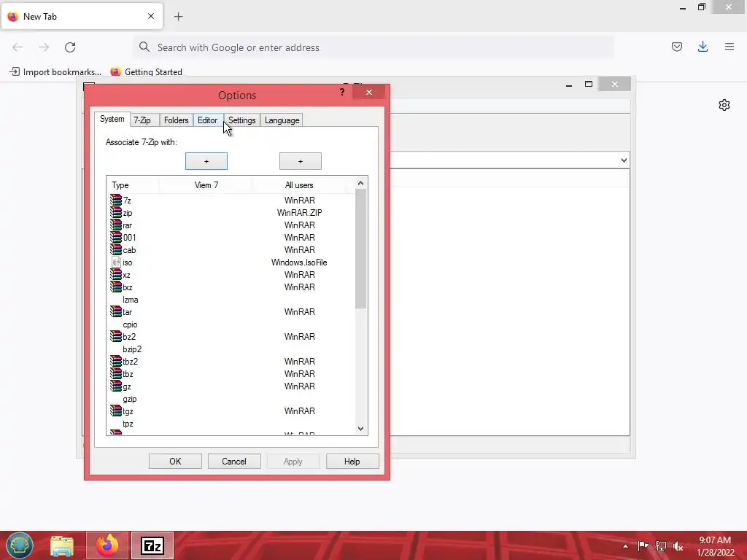
Task: Click the list scroll up arrow
Action: click(x=360, y=183)
